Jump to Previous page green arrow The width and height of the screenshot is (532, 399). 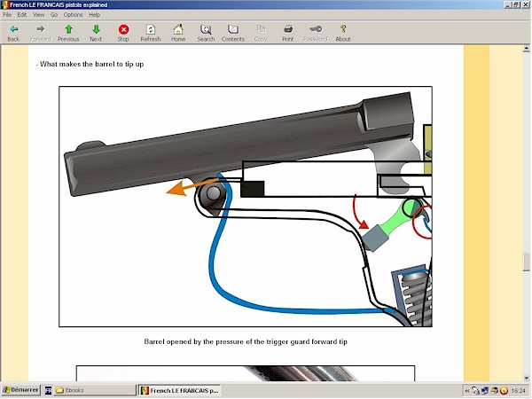tap(68, 33)
